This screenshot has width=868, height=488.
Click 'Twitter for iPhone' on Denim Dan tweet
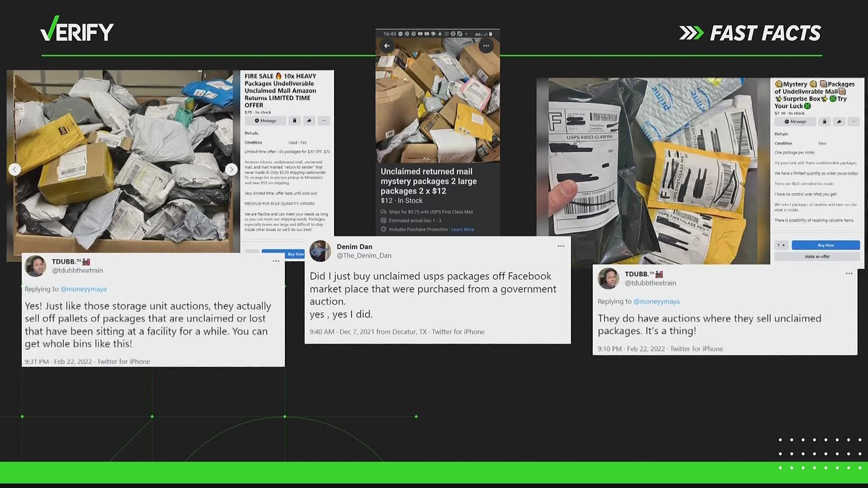(458, 332)
